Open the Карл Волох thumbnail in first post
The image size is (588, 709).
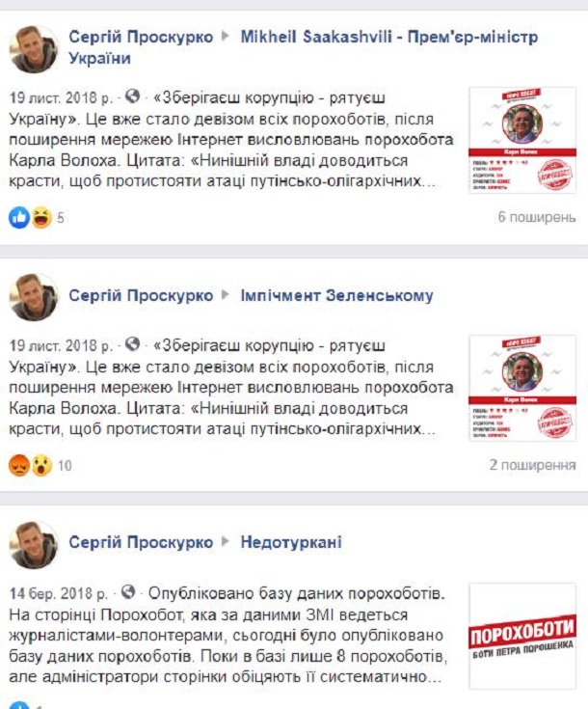522,140
